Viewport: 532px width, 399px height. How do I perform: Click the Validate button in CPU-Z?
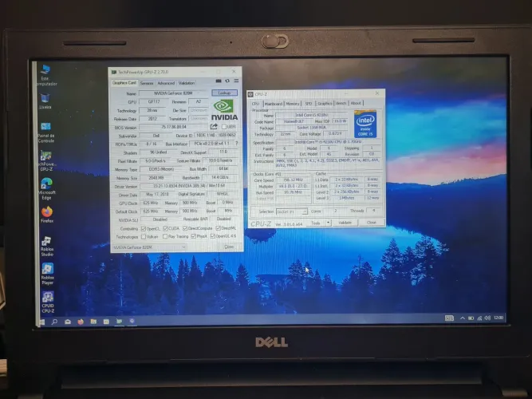coord(345,223)
